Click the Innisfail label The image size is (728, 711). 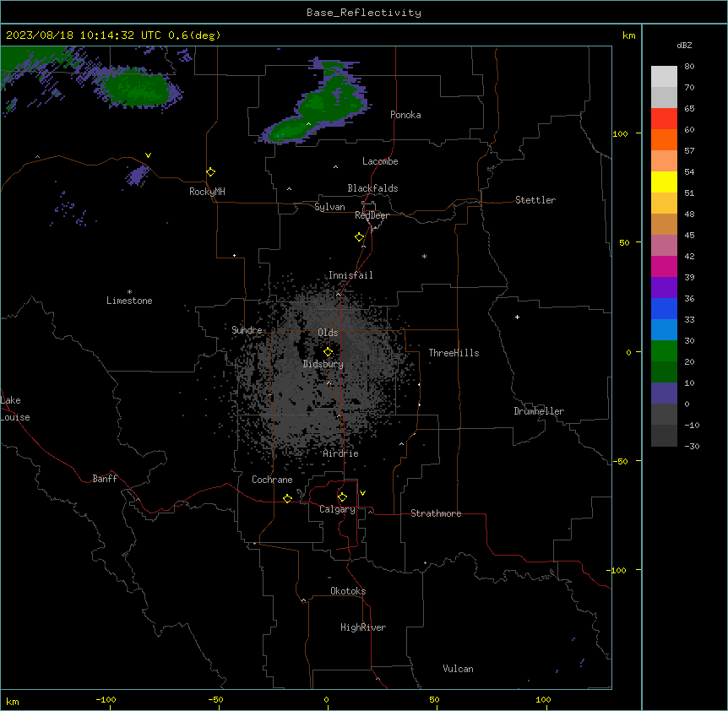pos(350,275)
